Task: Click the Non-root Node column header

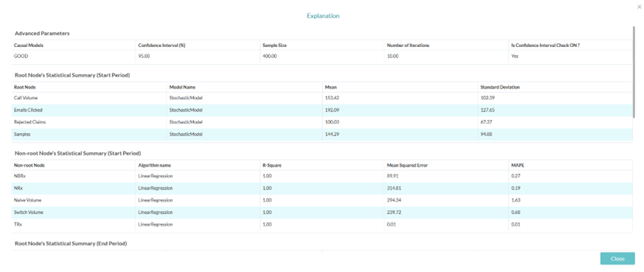Action: 29,165
